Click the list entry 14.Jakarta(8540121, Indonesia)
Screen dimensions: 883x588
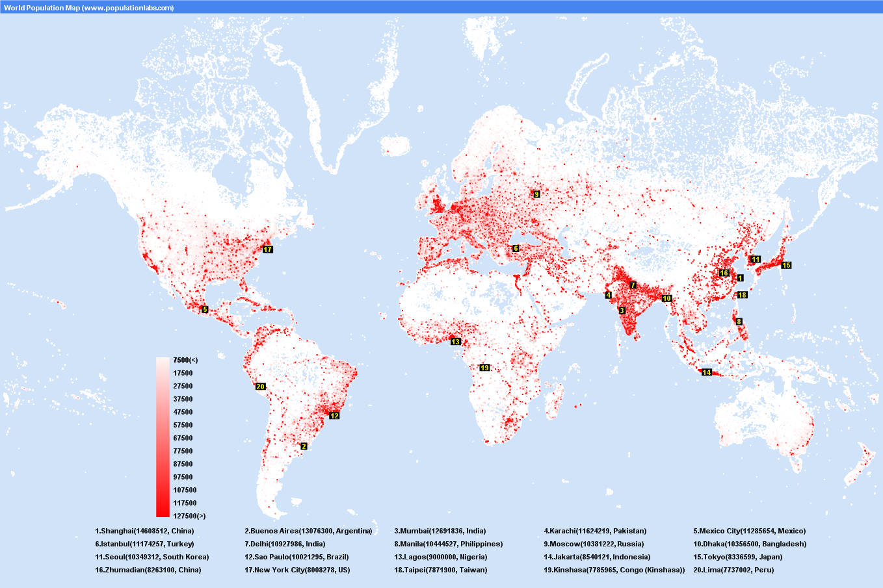pos(597,557)
